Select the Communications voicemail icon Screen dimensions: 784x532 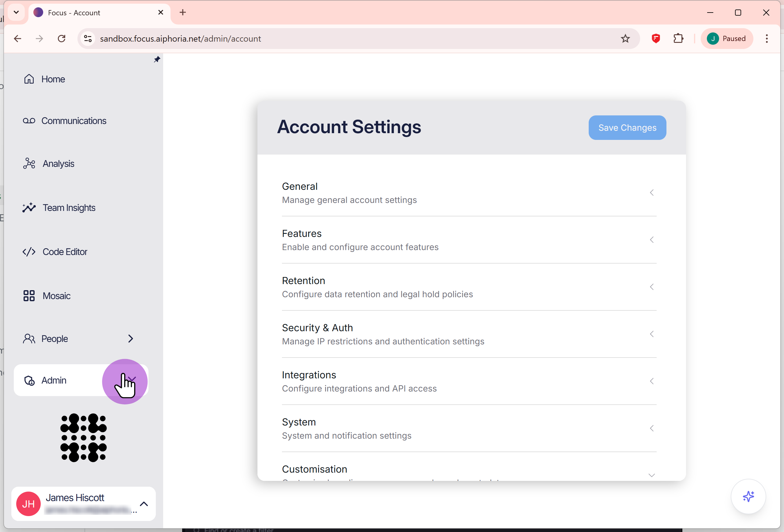pyautogui.click(x=29, y=120)
